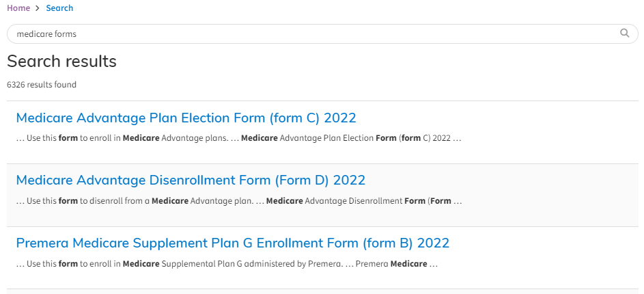Click the breadcrumb chevron after Home

[x=38, y=8]
